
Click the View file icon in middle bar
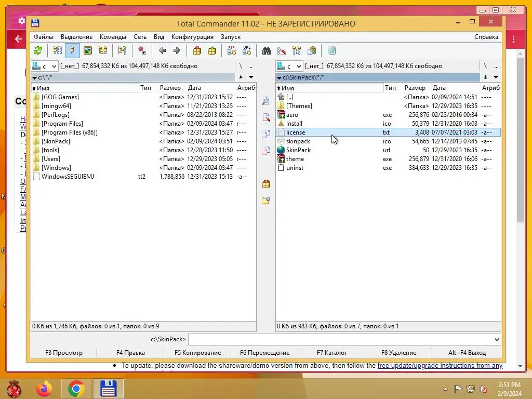point(266,101)
